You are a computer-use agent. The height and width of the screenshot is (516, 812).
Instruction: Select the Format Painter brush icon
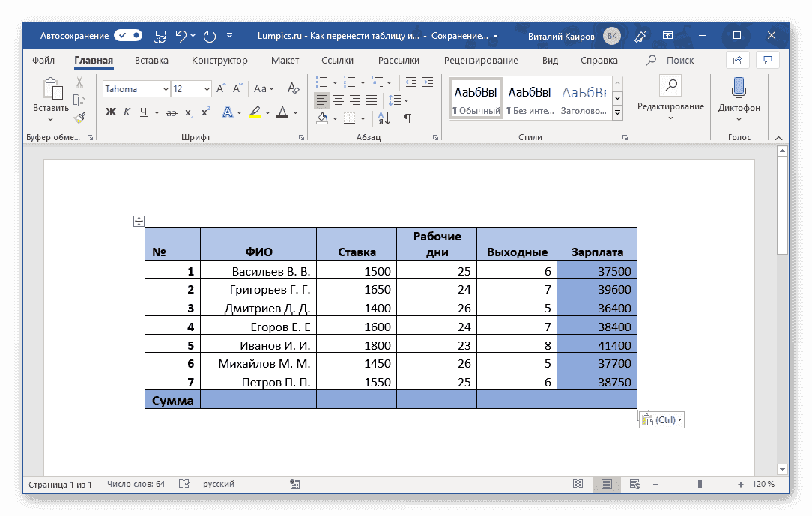click(x=78, y=118)
